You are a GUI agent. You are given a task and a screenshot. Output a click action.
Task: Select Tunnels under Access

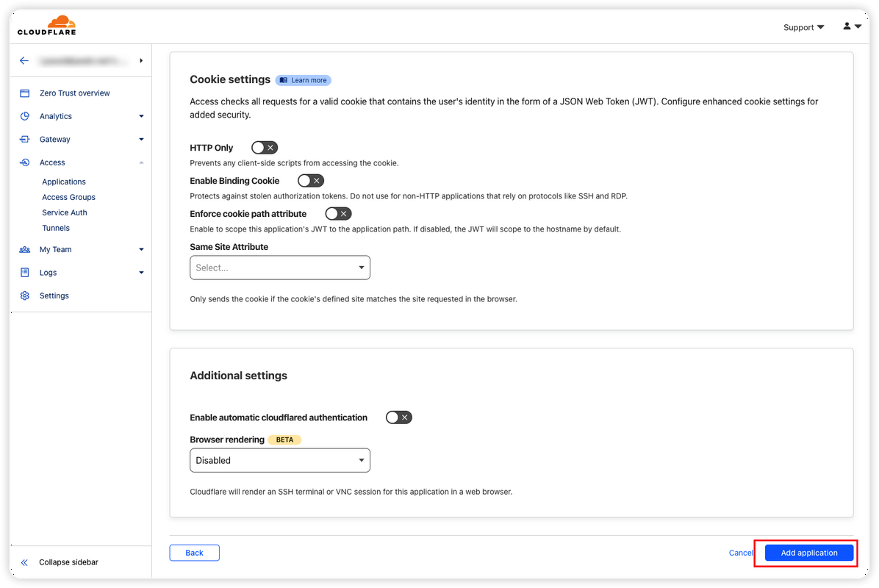point(56,228)
